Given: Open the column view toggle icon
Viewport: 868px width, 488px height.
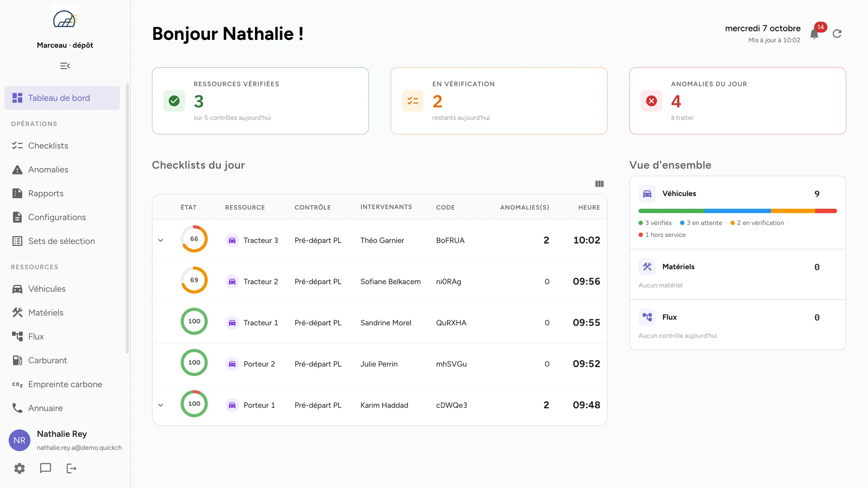Looking at the screenshot, I should coord(599,184).
